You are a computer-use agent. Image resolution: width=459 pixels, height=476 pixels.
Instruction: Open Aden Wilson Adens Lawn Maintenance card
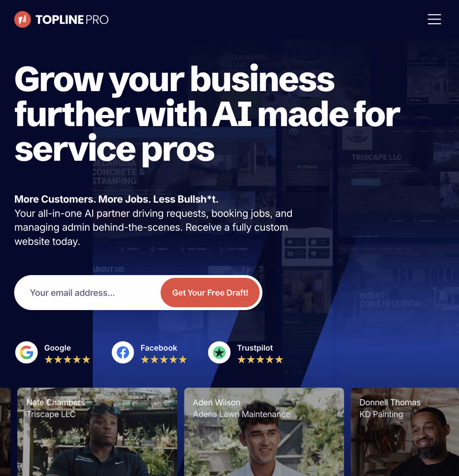point(264,432)
